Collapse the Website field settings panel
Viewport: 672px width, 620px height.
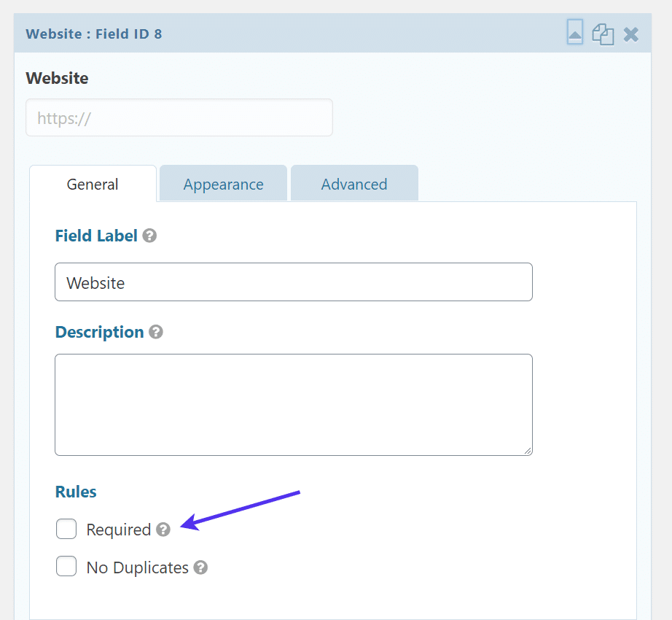(x=575, y=34)
